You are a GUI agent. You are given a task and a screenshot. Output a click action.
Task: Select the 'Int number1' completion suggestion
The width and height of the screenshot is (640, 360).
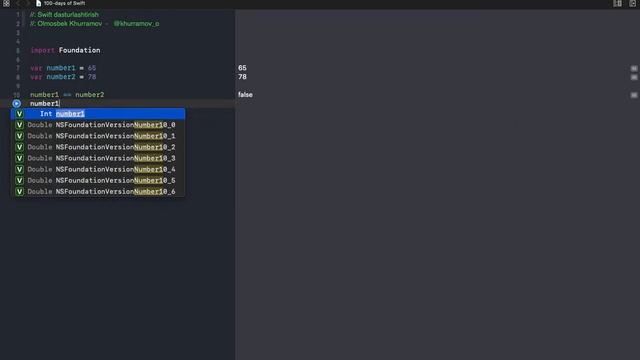tap(98, 114)
